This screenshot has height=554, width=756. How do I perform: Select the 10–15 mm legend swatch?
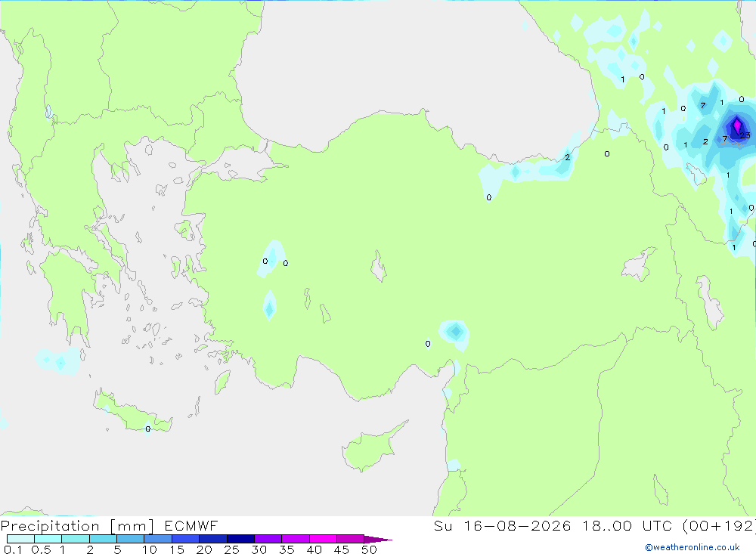coord(158,539)
